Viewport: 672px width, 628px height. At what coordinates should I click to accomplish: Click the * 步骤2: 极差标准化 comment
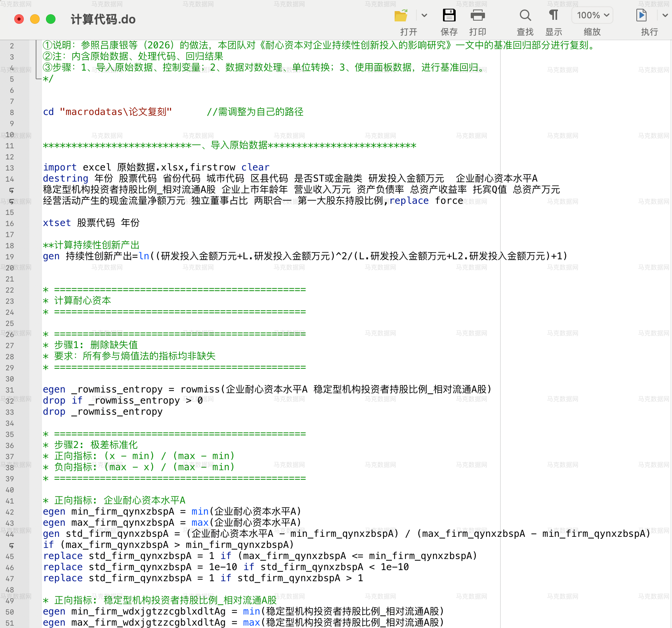[x=90, y=445]
